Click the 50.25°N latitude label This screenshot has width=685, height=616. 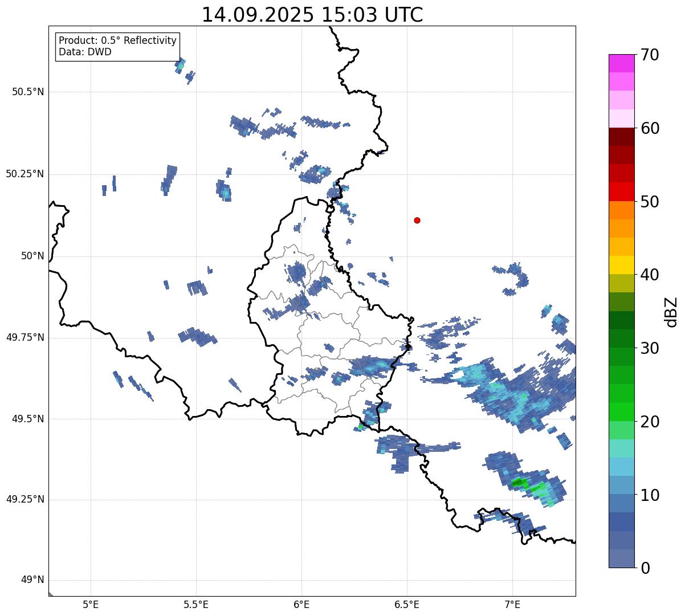[x=25, y=174]
